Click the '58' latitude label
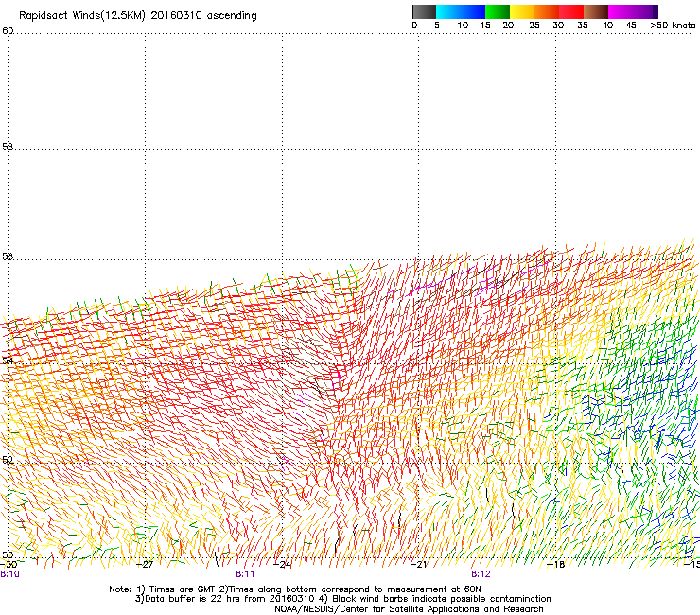The image size is (700, 615). click(x=8, y=147)
